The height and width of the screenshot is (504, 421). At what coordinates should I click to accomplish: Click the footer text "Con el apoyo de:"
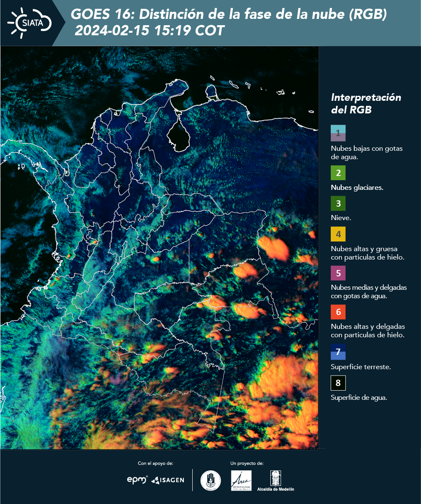(156, 463)
